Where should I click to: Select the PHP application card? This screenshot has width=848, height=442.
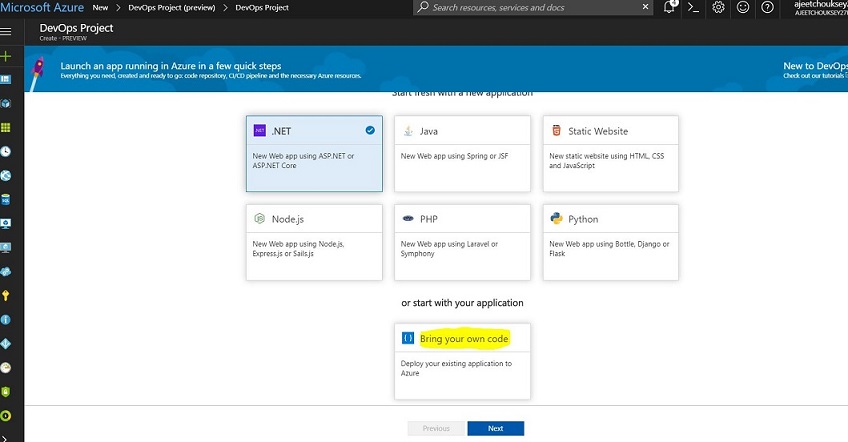click(462, 242)
